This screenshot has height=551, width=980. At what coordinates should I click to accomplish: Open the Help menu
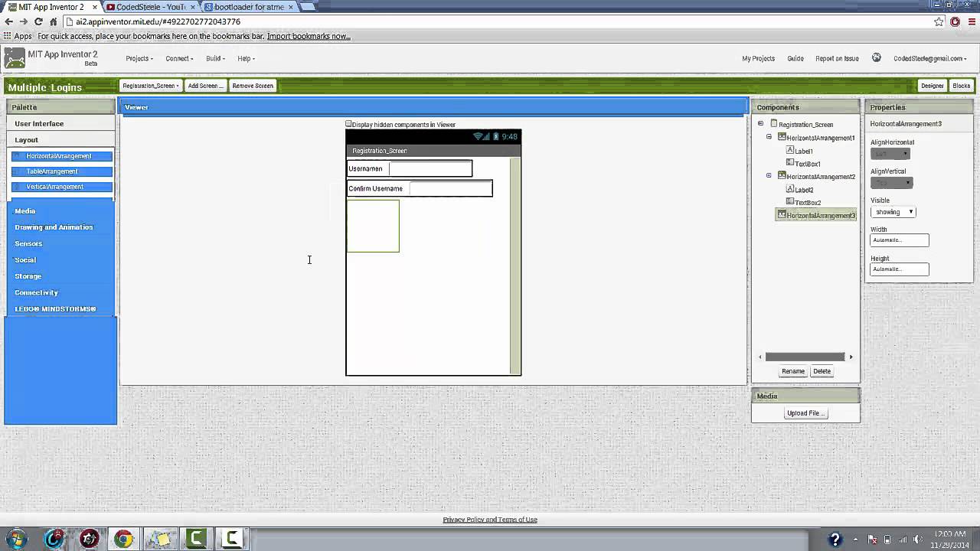(246, 58)
